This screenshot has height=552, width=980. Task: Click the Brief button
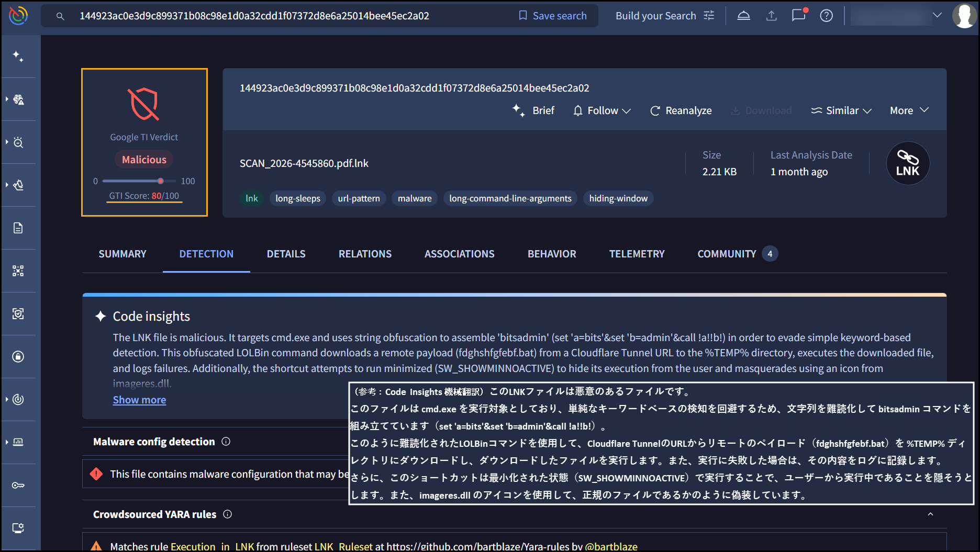click(x=533, y=110)
